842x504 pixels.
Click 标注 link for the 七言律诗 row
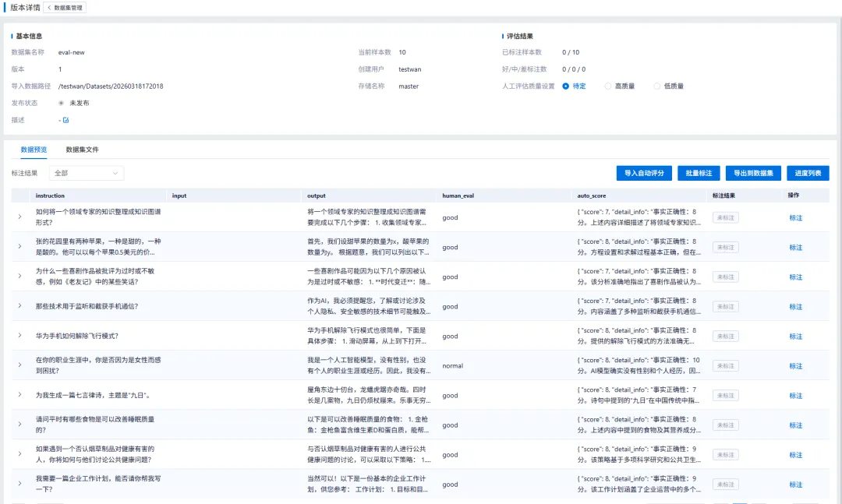tap(795, 396)
